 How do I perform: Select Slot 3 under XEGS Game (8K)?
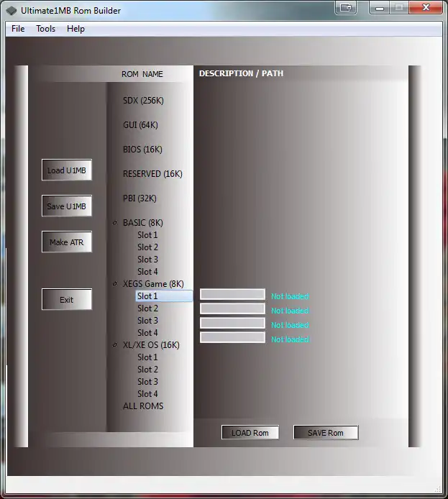click(147, 320)
